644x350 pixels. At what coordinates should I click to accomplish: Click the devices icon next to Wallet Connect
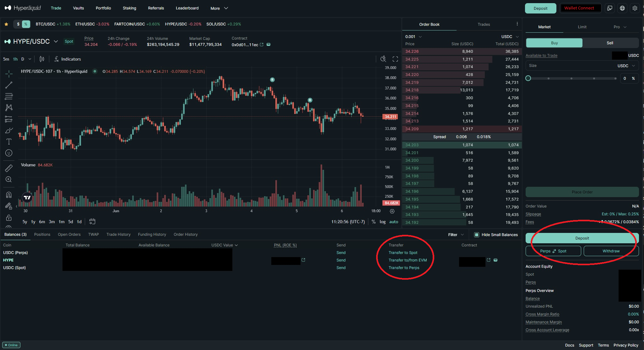point(610,8)
